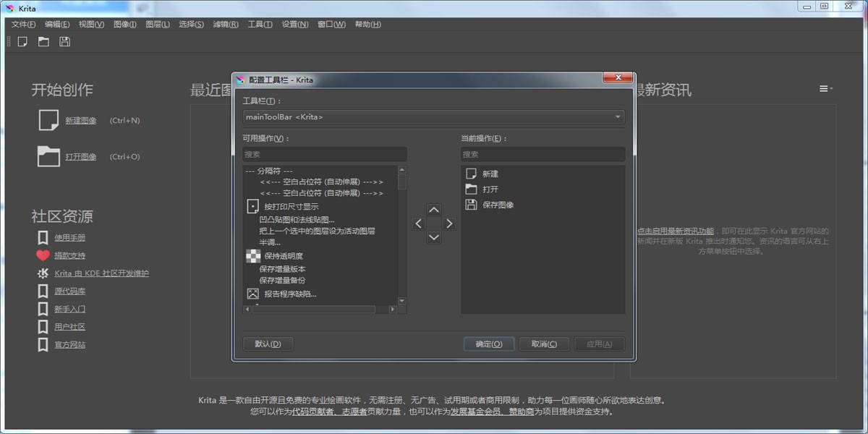Viewport: 868px width, 434px height.
Task: Click the Save icon on the main toolbar
Action: pos(64,41)
